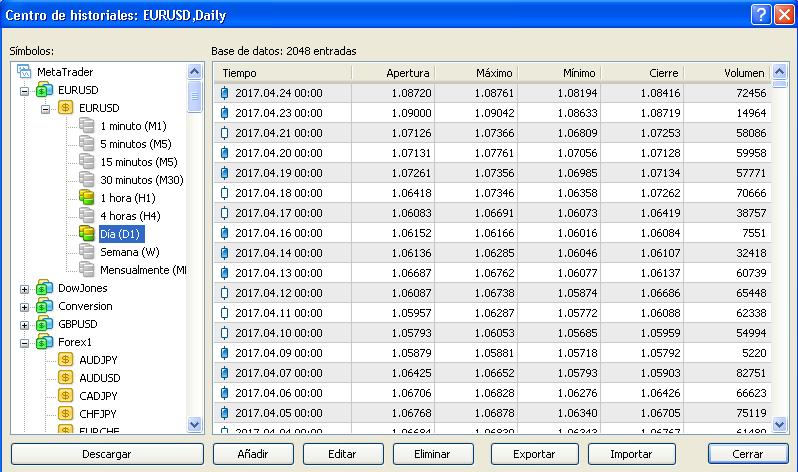Collapse the Forex1 group

pos(24,344)
